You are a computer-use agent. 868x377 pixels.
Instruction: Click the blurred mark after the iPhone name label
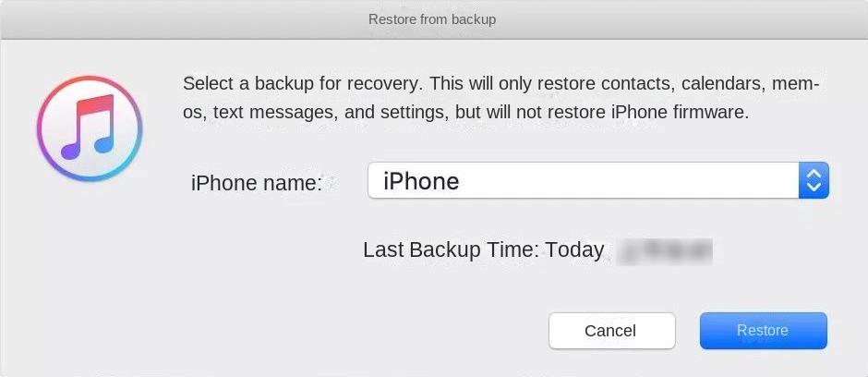pyautogui.click(x=332, y=183)
